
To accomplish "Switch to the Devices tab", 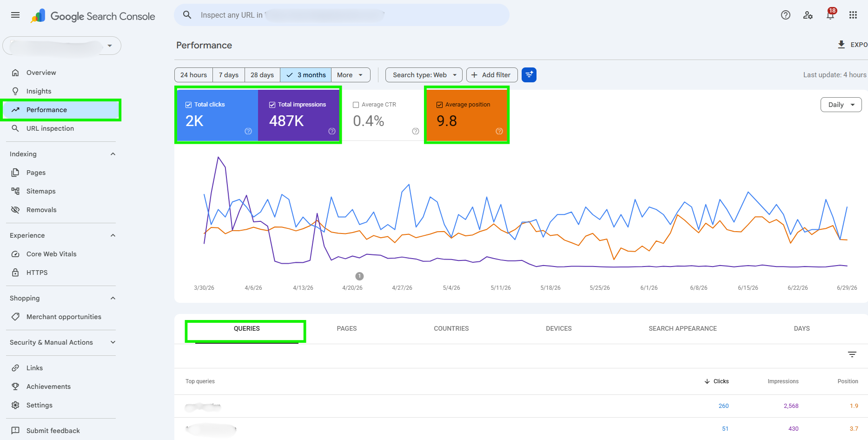I will pyautogui.click(x=559, y=329).
